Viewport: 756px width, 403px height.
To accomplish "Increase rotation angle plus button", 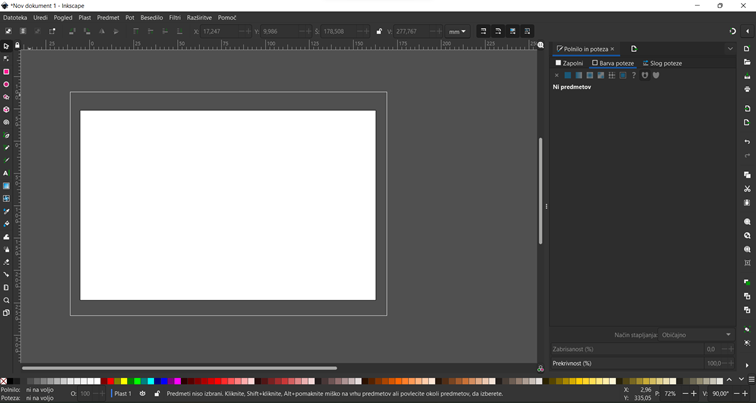I will tap(746, 393).
